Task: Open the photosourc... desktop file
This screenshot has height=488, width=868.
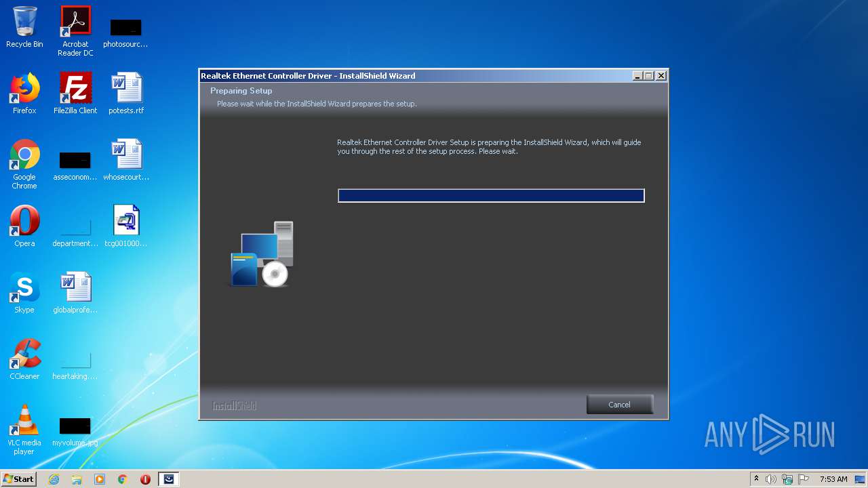Action: point(125,33)
